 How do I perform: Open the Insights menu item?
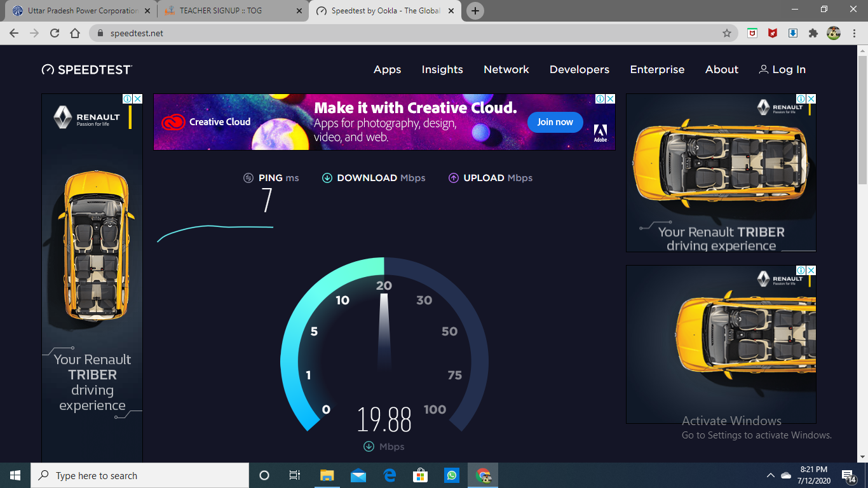(442, 70)
